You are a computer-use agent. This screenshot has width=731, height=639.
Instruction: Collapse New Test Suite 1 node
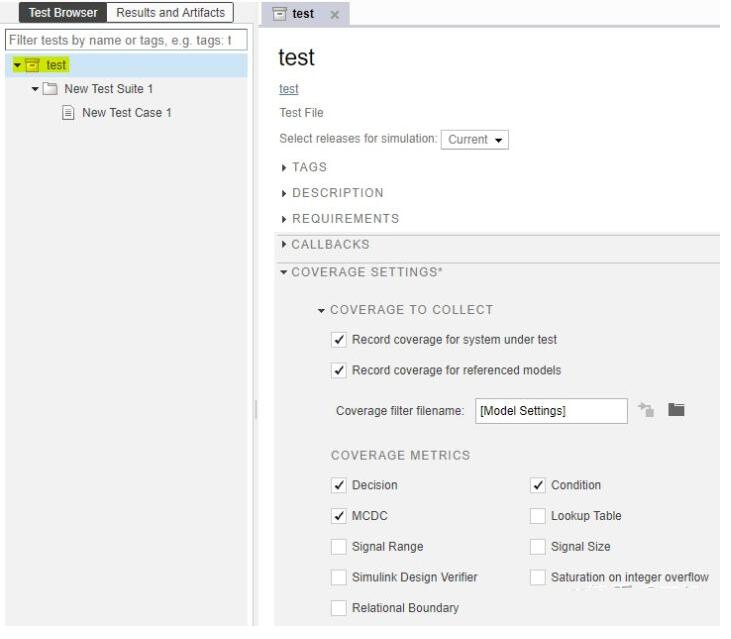(x=35, y=89)
